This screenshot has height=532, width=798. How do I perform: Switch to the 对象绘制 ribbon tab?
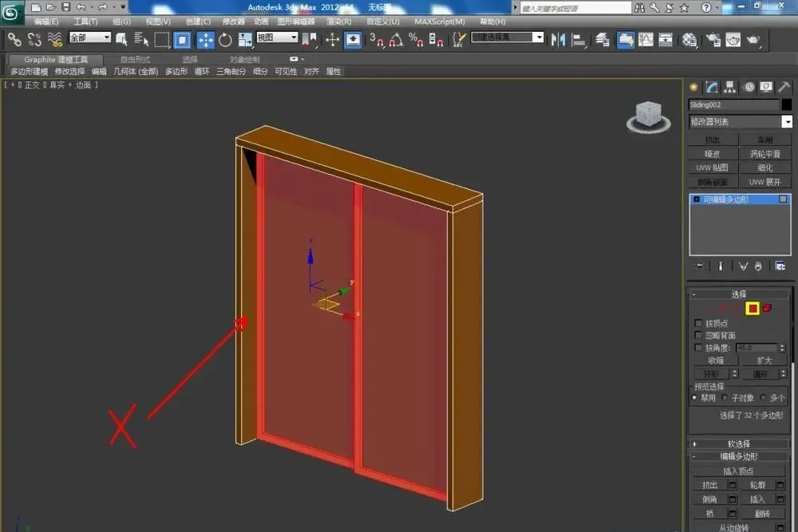245,60
